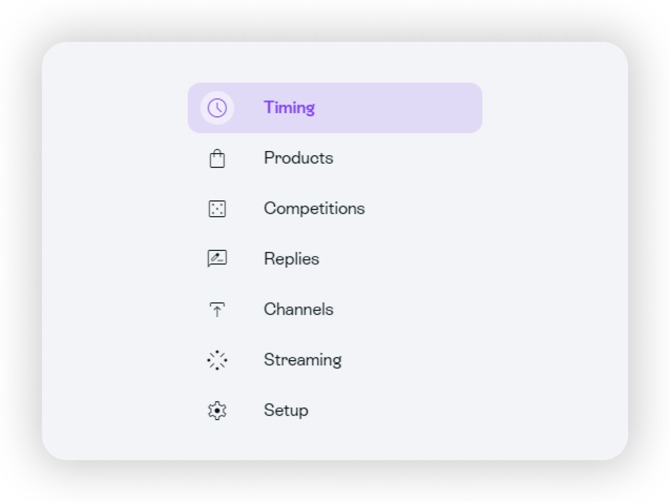Select the purple Timing text label
Screen dimensions: 670x502
click(289, 108)
